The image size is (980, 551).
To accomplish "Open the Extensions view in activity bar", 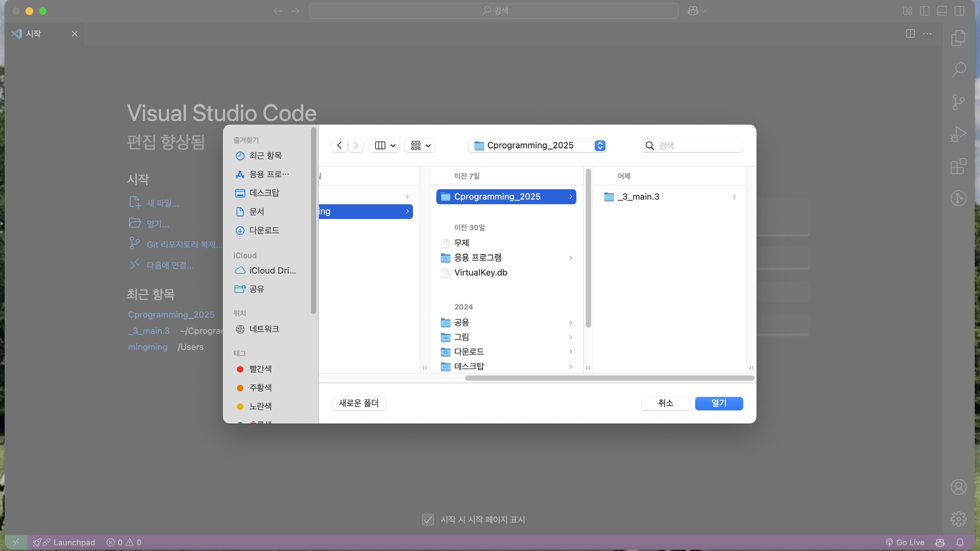I will click(x=958, y=166).
